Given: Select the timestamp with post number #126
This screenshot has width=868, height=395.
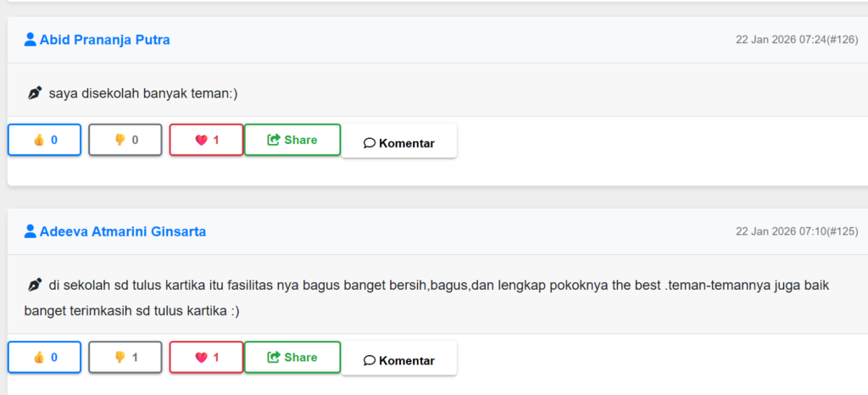Looking at the screenshot, I should tap(796, 40).
